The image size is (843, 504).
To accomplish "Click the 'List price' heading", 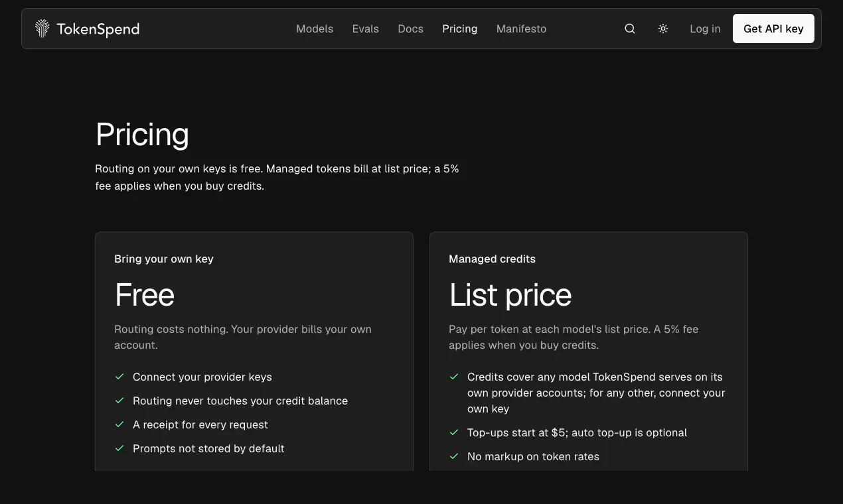I will (510, 294).
